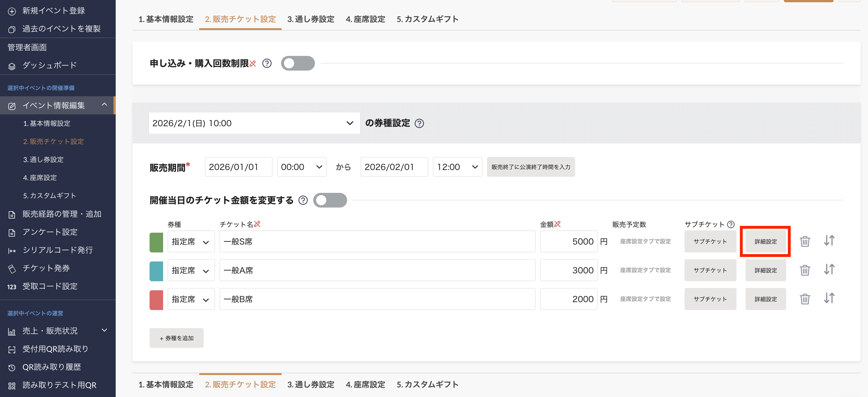Change the end time dropdown showing 12:00
Screen dimensions: 868x397
pos(457,167)
